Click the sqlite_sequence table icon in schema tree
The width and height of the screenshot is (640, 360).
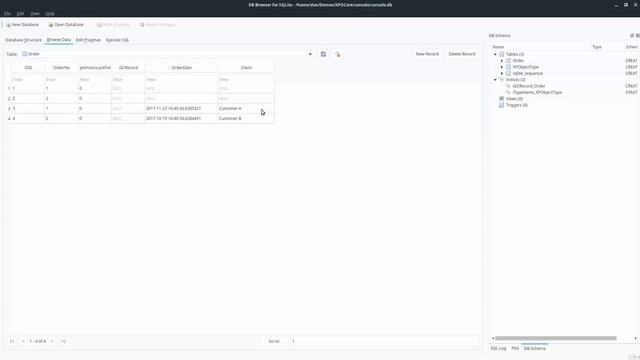[508, 73]
